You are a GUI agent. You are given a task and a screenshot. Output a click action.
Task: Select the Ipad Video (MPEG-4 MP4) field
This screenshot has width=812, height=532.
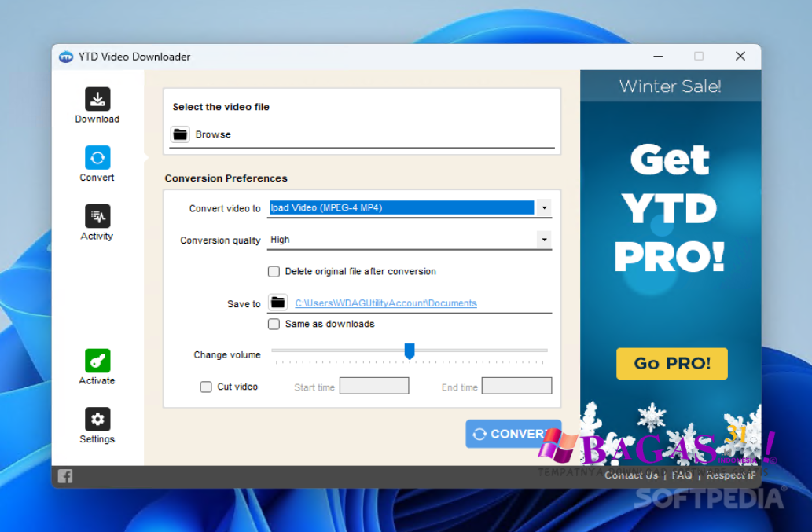point(402,207)
